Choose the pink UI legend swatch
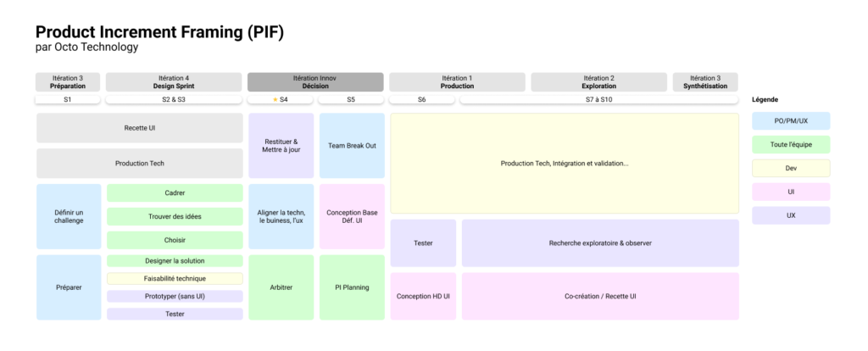The image size is (868, 351). [790, 192]
